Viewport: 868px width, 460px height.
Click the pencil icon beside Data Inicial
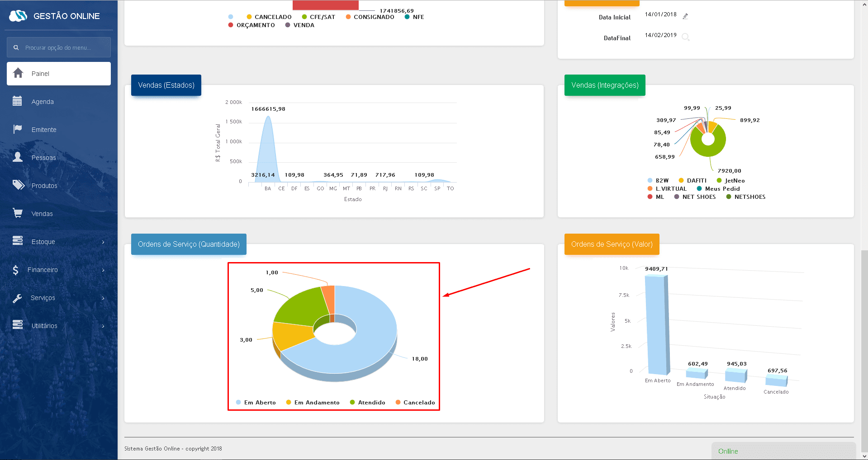pyautogui.click(x=685, y=16)
